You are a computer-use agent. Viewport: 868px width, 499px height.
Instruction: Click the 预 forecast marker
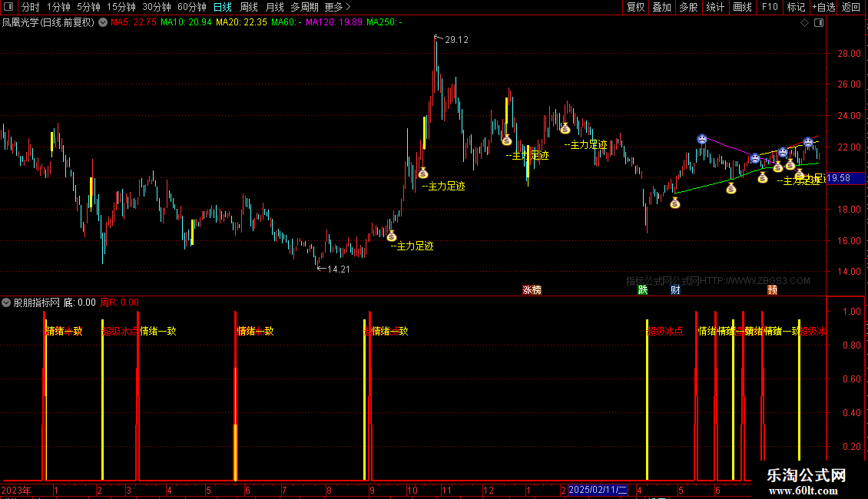point(772,290)
